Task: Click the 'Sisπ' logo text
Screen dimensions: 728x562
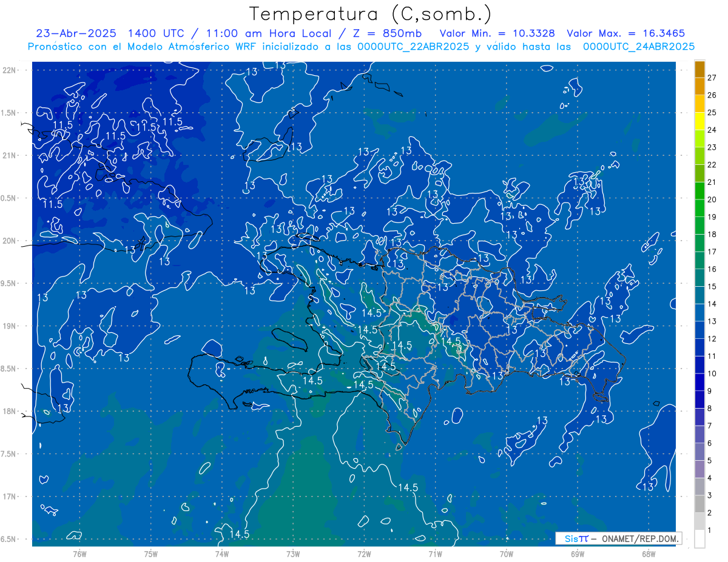Action: coord(576,538)
